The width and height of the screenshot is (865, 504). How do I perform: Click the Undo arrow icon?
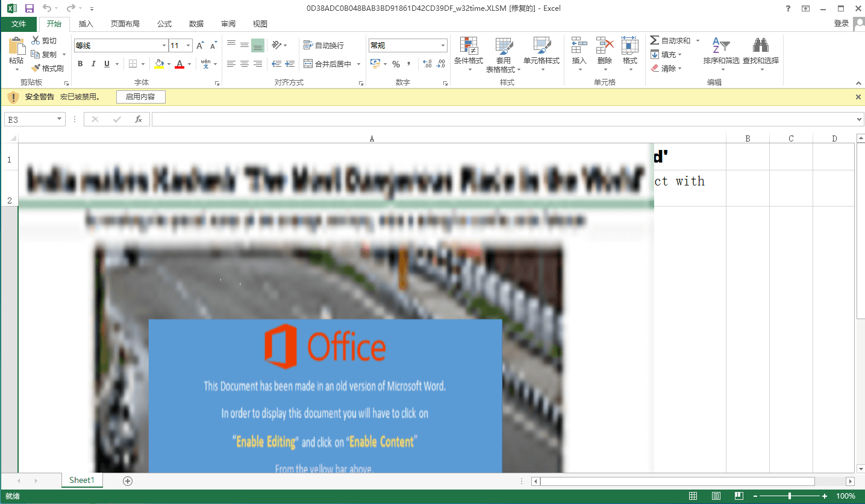[x=47, y=8]
